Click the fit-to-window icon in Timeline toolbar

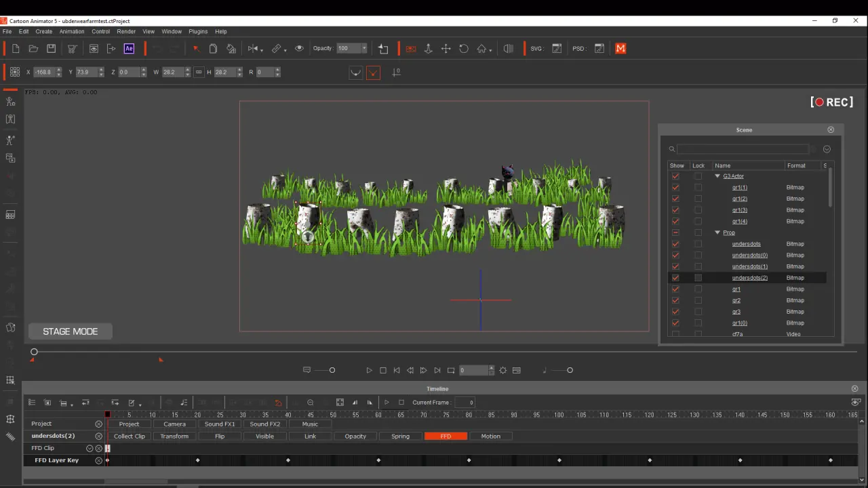coord(340,403)
